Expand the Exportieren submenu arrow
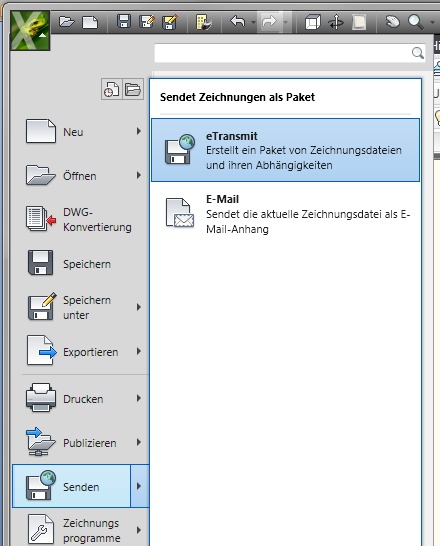Image resolution: width=440 pixels, height=546 pixels. (139, 351)
